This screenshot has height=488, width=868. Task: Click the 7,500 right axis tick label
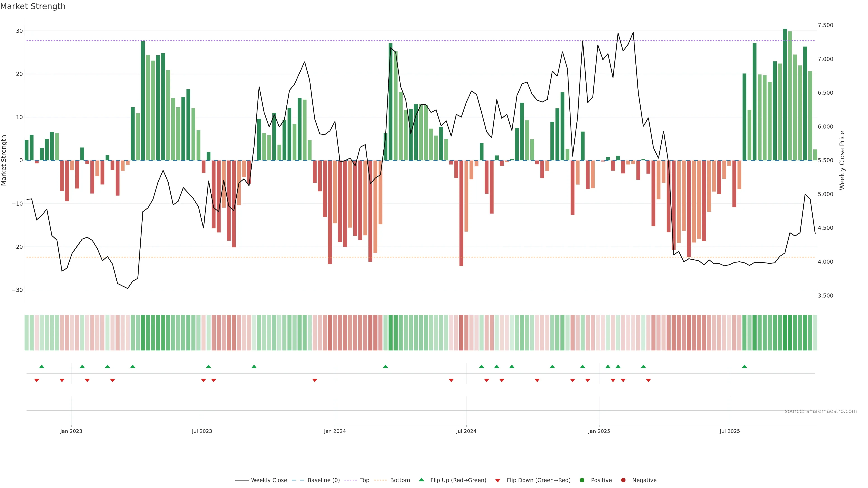(825, 25)
